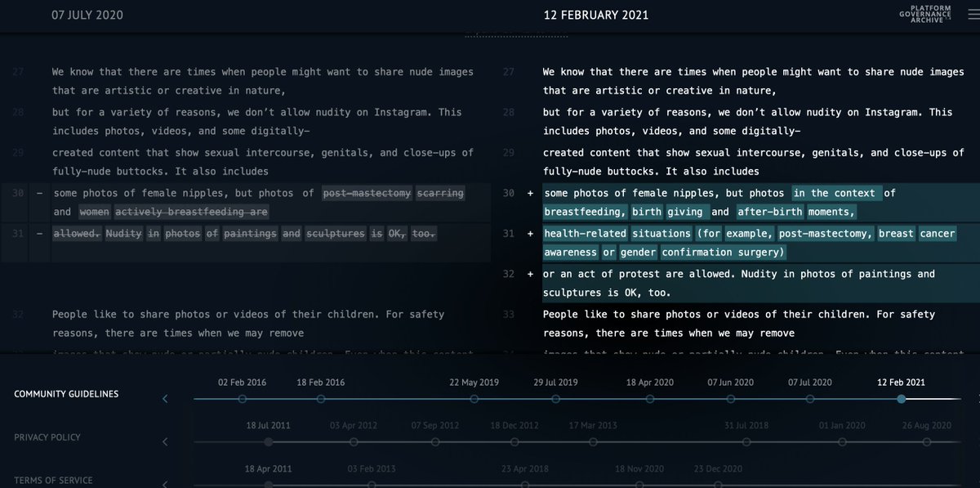Select 02 Feb 2016 Community Guidelines marker
This screenshot has width=980, height=488.
pos(242,399)
